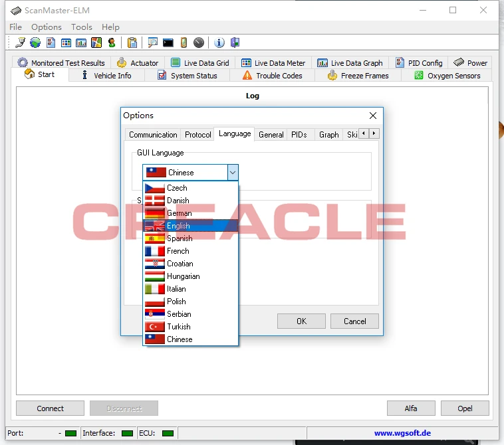The width and height of the screenshot is (504, 445).
Task: Click the Opel button
Action: pyautogui.click(x=465, y=408)
